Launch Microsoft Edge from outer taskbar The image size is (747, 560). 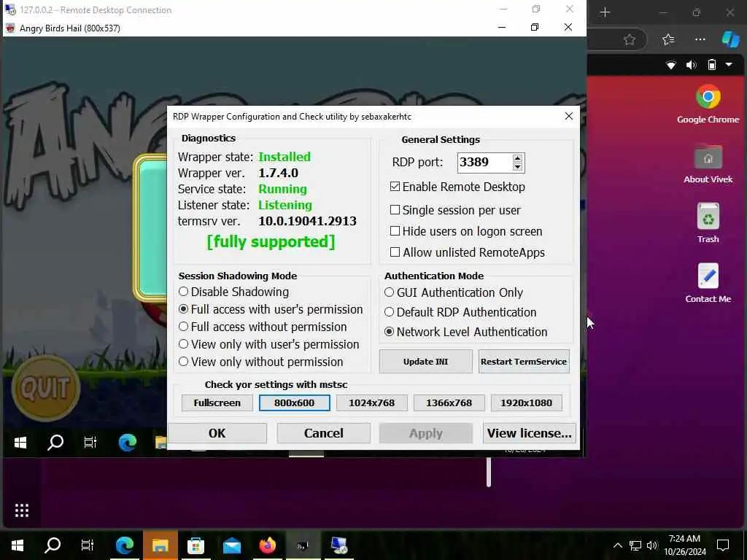tap(125, 545)
